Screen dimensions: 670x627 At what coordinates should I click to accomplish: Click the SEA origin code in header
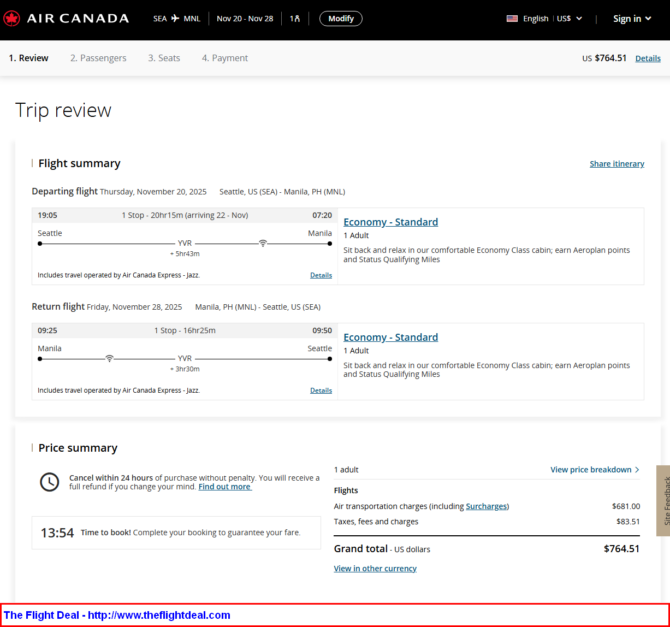[x=160, y=18]
